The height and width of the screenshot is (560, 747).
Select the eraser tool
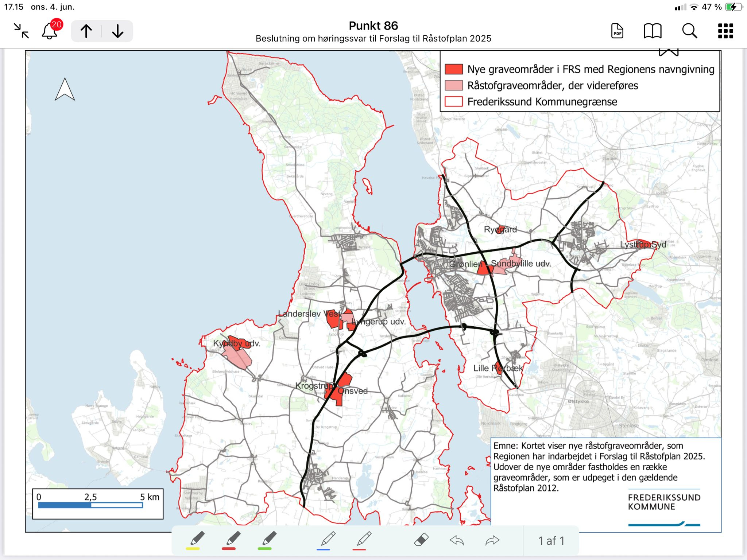click(x=421, y=540)
